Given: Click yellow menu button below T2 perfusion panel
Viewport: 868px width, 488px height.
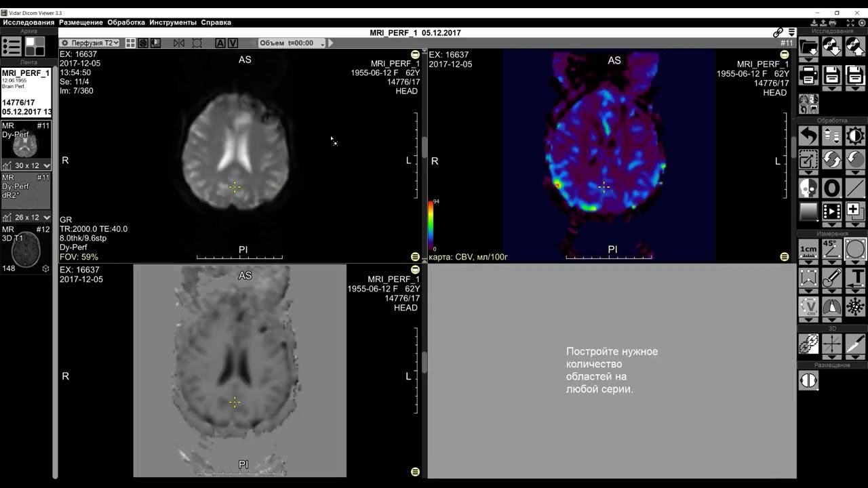Looking at the screenshot, I should [415, 257].
